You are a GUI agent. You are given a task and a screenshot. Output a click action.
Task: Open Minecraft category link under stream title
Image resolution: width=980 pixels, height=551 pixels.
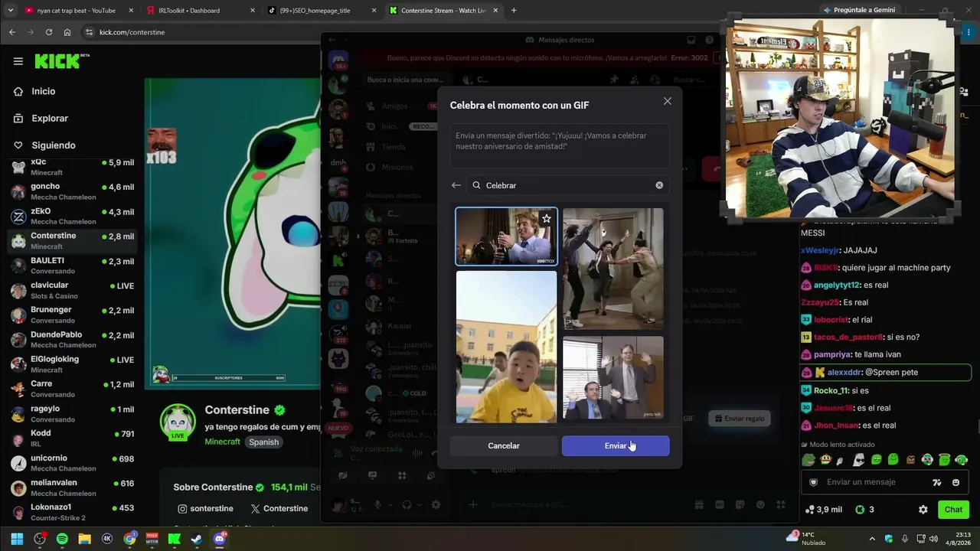point(223,442)
